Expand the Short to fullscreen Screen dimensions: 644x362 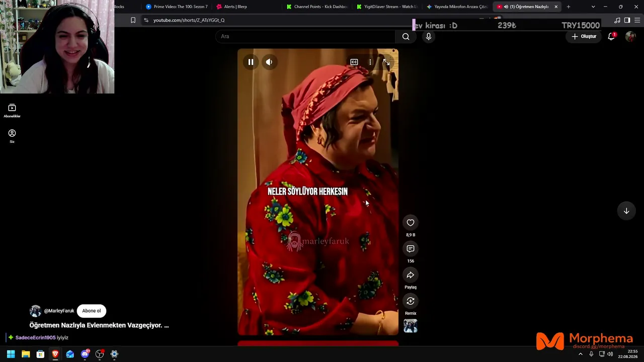pos(386,62)
